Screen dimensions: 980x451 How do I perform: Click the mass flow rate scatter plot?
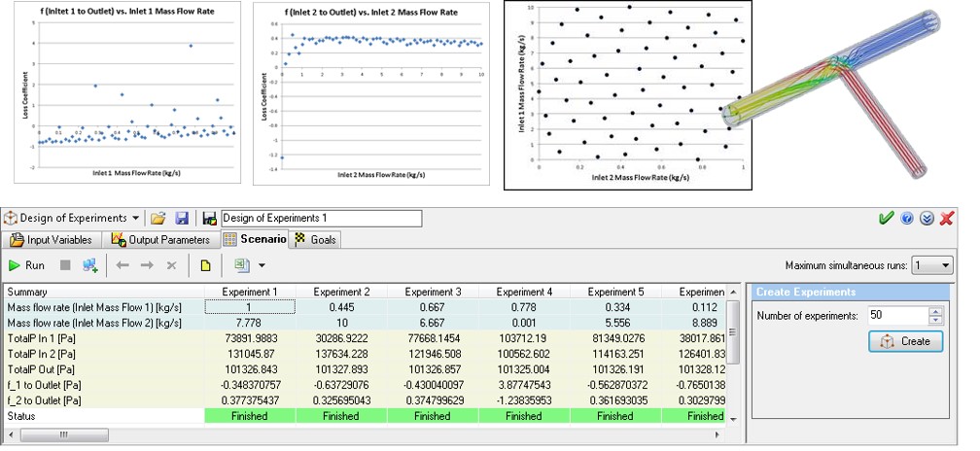tap(628, 95)
